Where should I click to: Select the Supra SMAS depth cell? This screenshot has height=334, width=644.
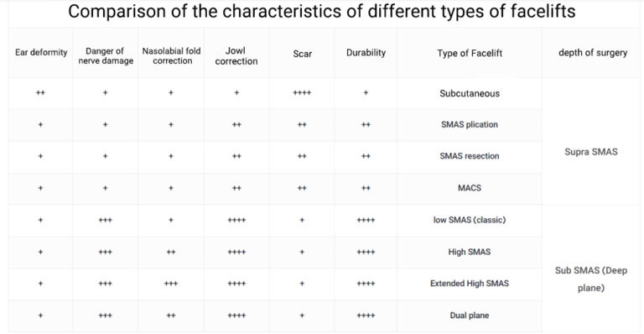[x=591, y=152]
